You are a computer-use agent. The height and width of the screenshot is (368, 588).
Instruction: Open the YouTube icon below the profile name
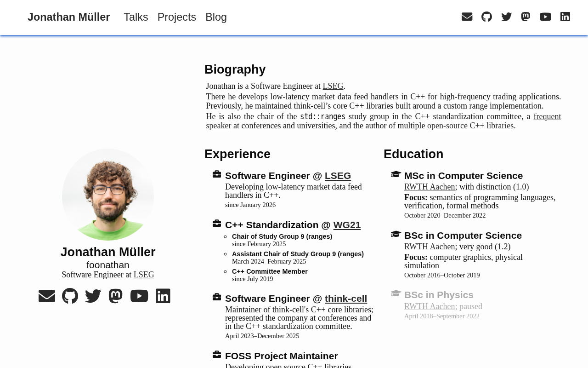tap(139, 296)
